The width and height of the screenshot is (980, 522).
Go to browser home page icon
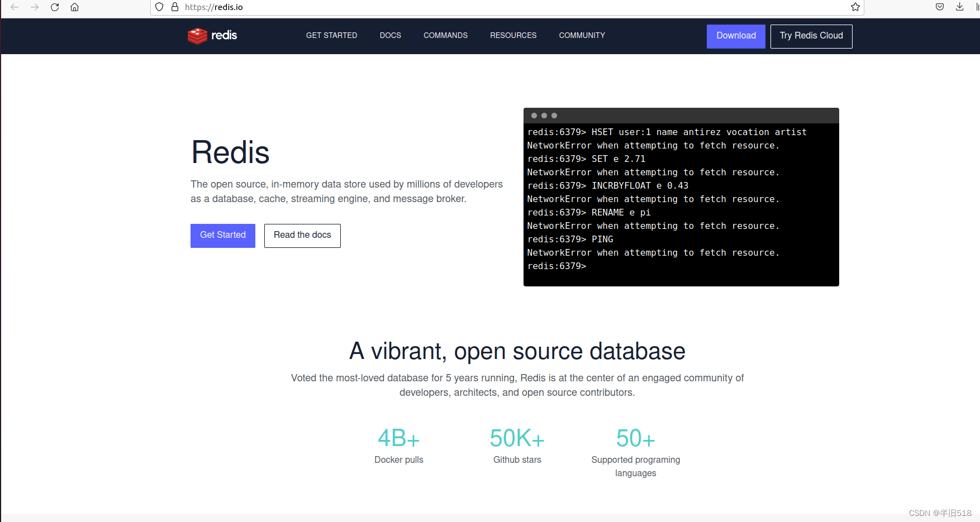tap(74, 7)
